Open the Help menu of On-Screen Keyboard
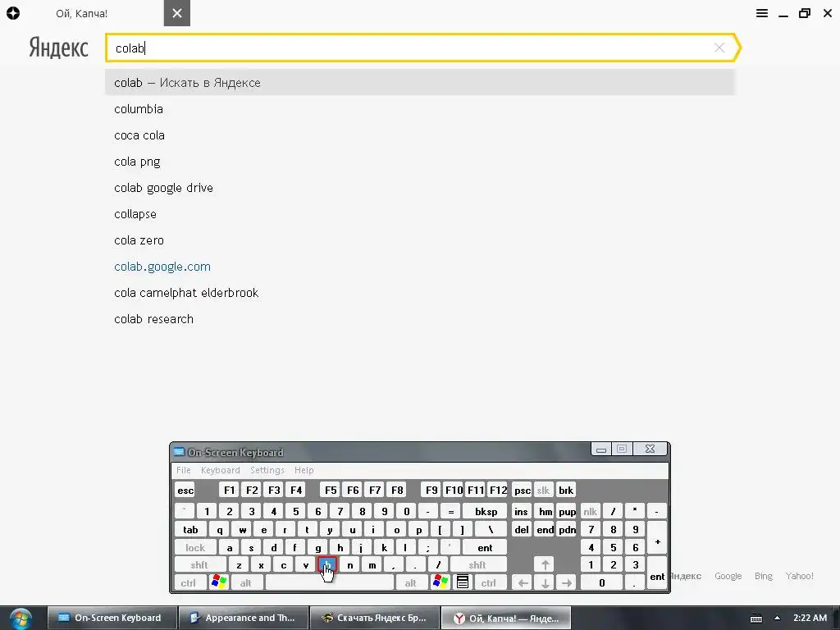This screenshot has height=630, width=840. pos(304,470)
